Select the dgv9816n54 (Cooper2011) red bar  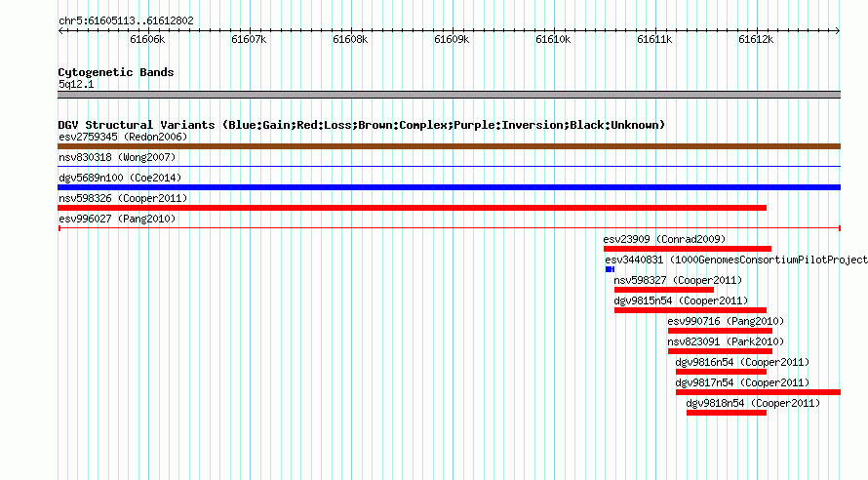[721, 372]
